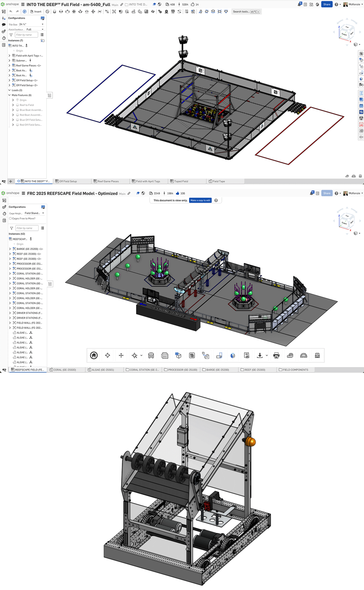
Task: Click the Configurations grid icon in left panel
Action: (x=43, y=18)
